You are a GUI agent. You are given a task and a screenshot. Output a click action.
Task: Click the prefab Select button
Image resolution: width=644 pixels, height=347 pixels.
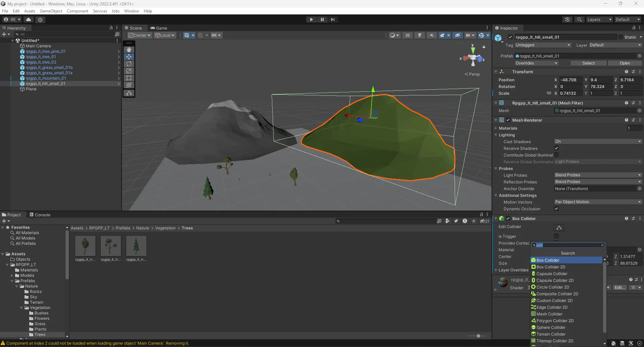pyautogui.click(x=588, y=63)
